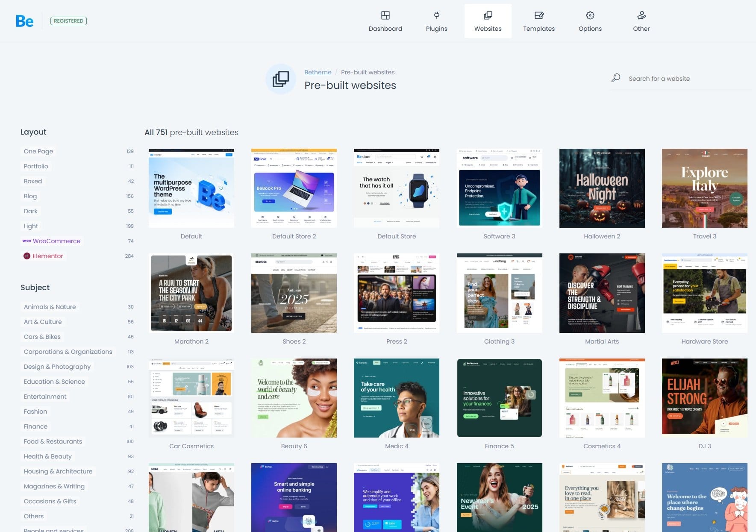Select Others subject
This screenshot has width=756, height=532.
click(x=34, y=516)
